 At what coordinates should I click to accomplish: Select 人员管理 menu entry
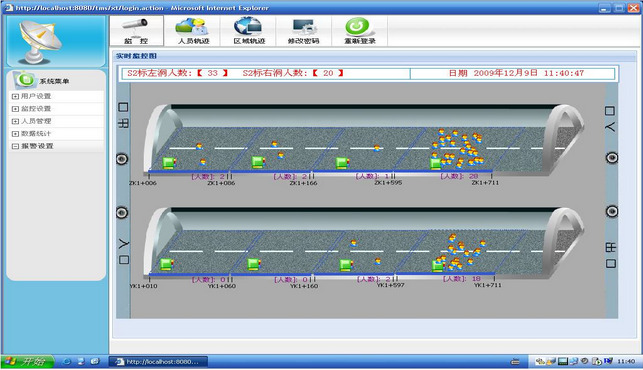point(36,121)
